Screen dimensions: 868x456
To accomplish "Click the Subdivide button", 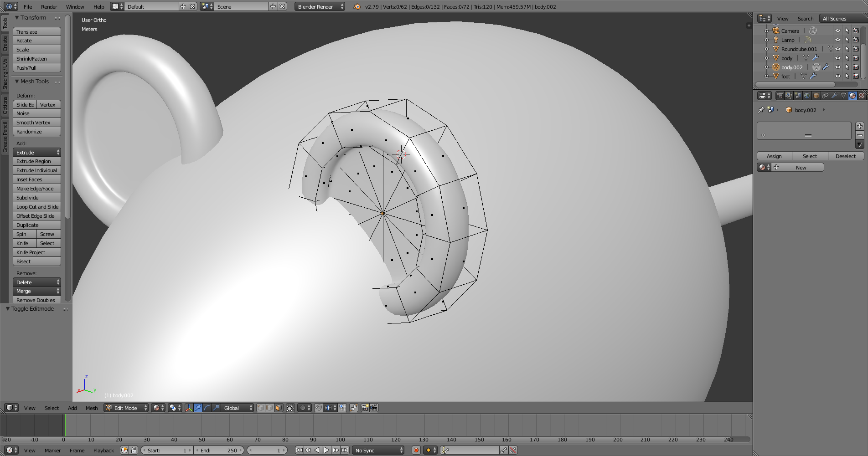I will click(37, 198).
